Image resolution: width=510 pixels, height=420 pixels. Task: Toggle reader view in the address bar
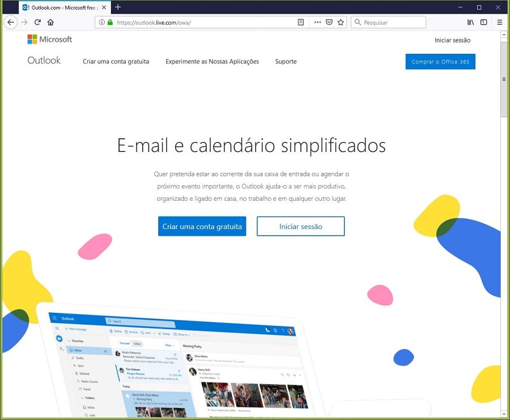[x=301, y=22]
